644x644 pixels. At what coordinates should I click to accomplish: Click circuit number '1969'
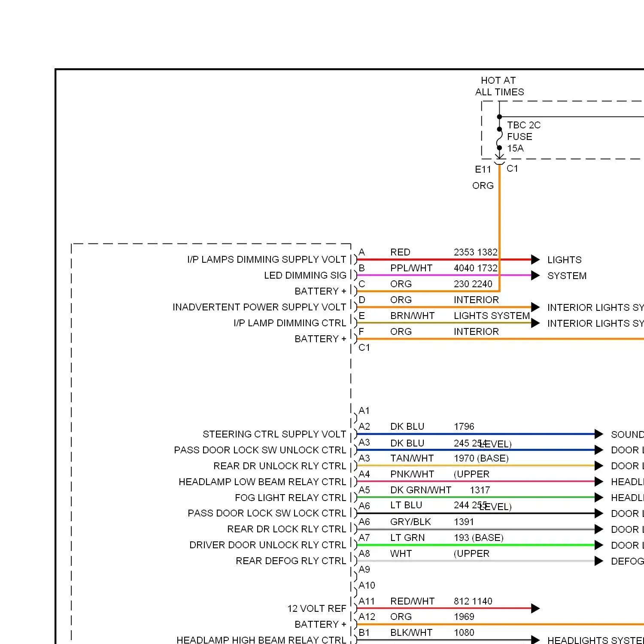(x=464, y=617)
